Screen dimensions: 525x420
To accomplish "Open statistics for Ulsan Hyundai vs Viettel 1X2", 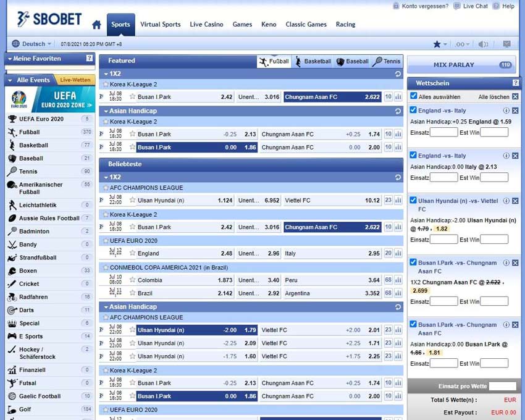I will point(398,200).
